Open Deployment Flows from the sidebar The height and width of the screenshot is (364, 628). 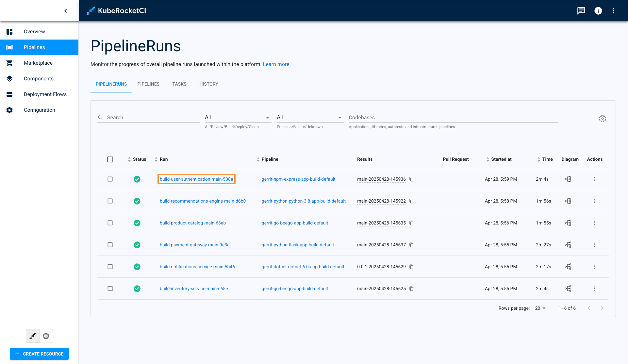45,94
